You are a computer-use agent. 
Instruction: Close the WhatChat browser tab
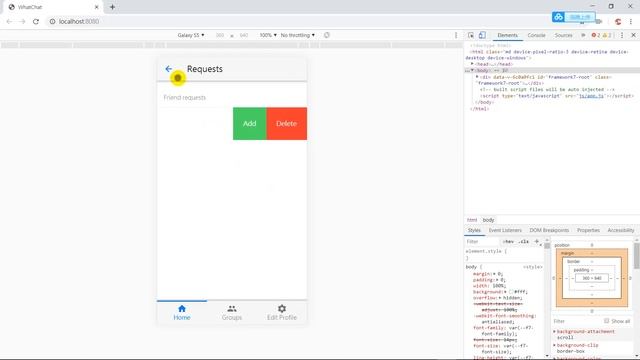tap(97, 7)
